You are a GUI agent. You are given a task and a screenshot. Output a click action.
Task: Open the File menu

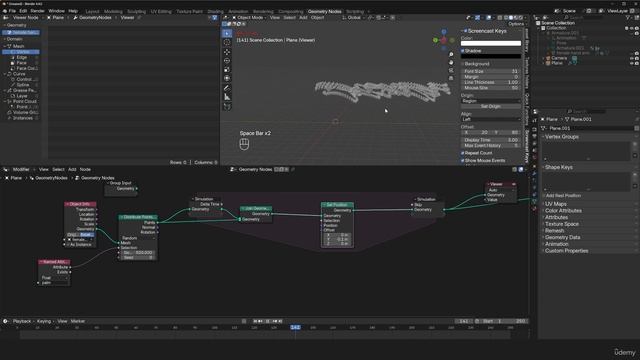[x=12, y=11]
